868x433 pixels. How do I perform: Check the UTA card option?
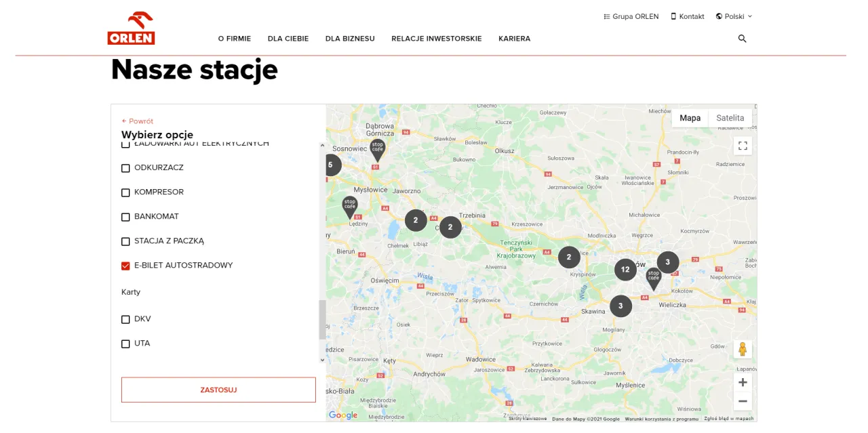click(125, 344)
